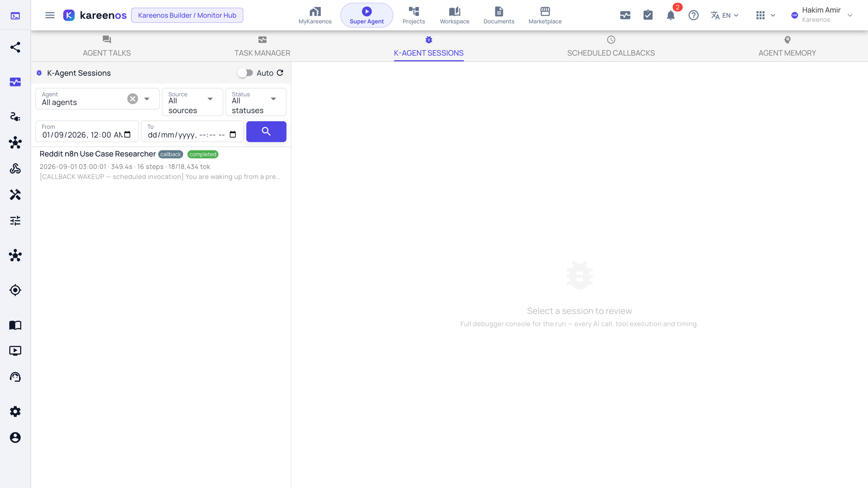This screenshot has width=868, height=488.
Task: Open the apps grid menu
Action: (x=765, y=15)
